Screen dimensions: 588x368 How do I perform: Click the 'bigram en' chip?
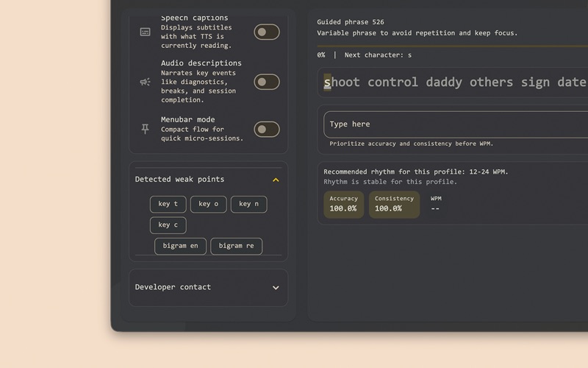(x=180, y=246)
